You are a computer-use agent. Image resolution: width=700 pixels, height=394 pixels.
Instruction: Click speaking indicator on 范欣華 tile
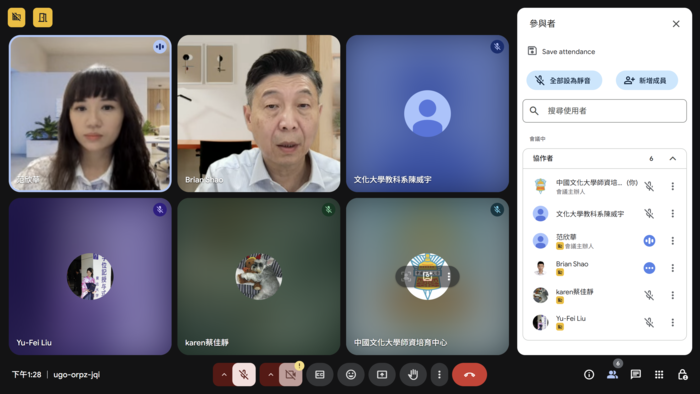pyautogui.click(x=160, y=46)
